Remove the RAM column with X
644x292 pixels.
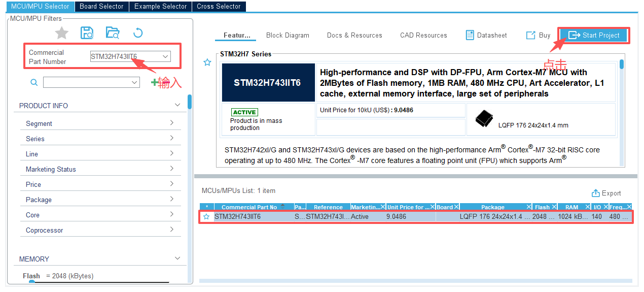click(x=588, y=207)
